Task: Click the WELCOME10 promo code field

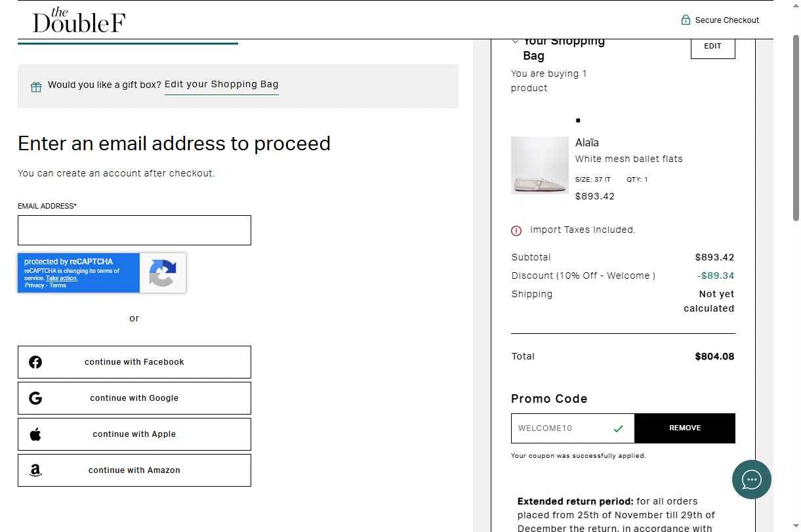Action: (x=573, y=428)
